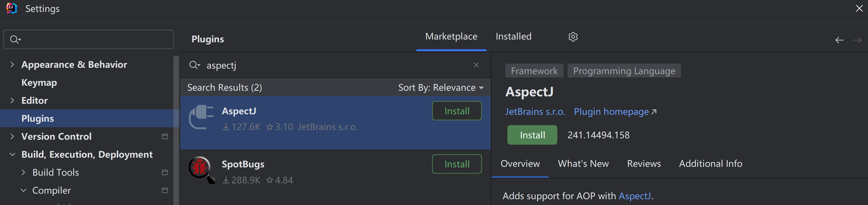
Task: Expand the Editor settings section
Action: pyautogui.click(x=12, y=100)
